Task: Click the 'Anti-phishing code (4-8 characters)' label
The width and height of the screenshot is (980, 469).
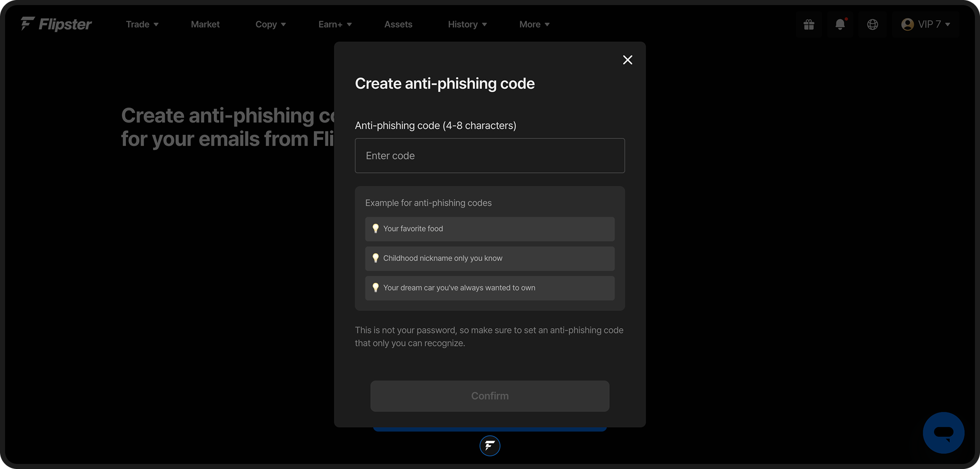Action: (435, 126)
